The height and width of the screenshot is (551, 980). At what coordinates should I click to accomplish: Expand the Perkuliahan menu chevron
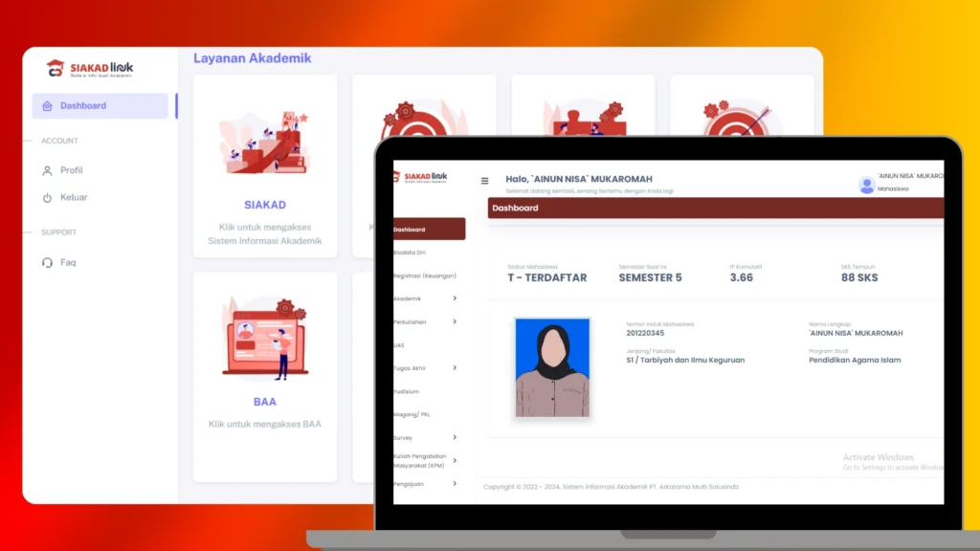pos(455,321)
